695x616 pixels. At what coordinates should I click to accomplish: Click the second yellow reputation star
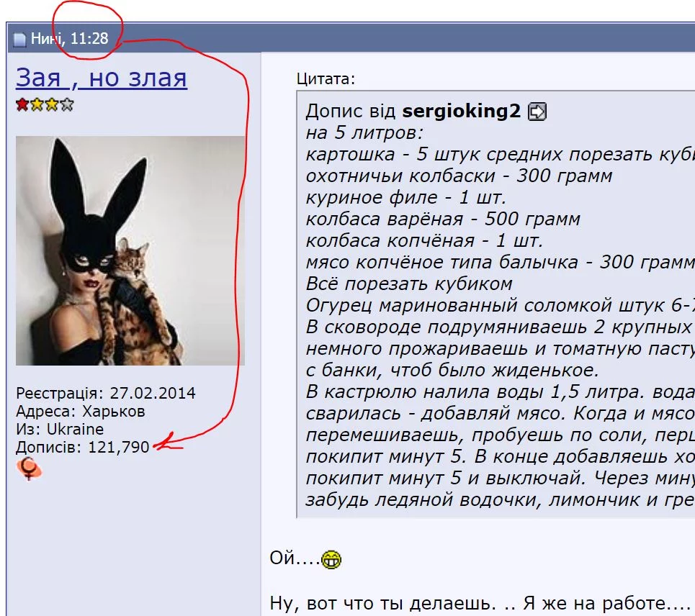(x=52, y=105)
